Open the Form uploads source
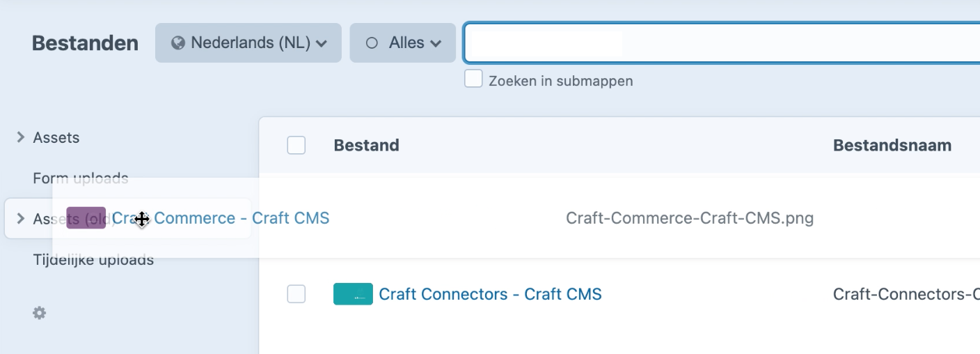 point(81,178)
